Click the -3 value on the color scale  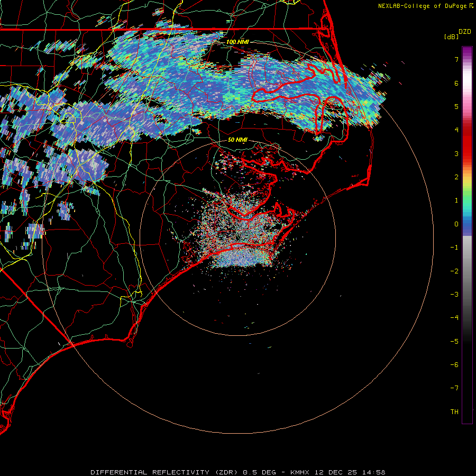pos(454,295)
